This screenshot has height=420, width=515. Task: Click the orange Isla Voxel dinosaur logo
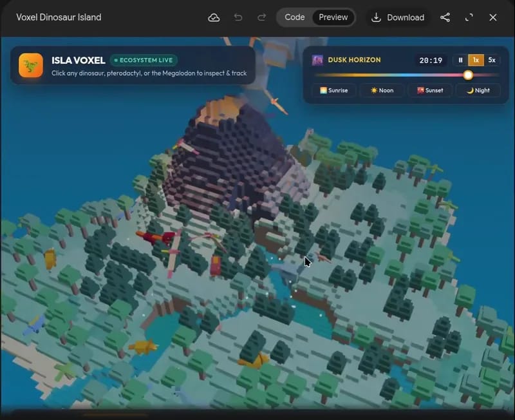click(x=31, y=66)
